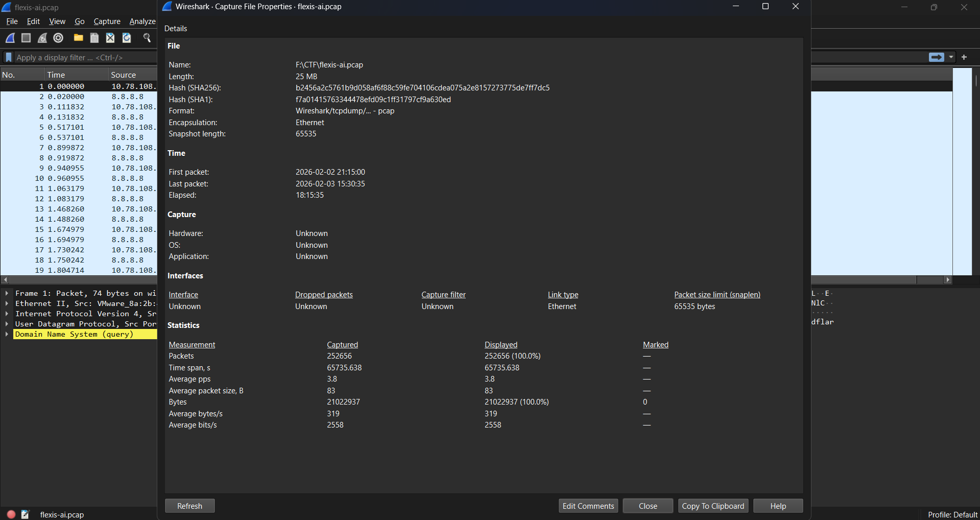
Task: Minimize the Capture File Properties dialog
Action: [736, 6]
